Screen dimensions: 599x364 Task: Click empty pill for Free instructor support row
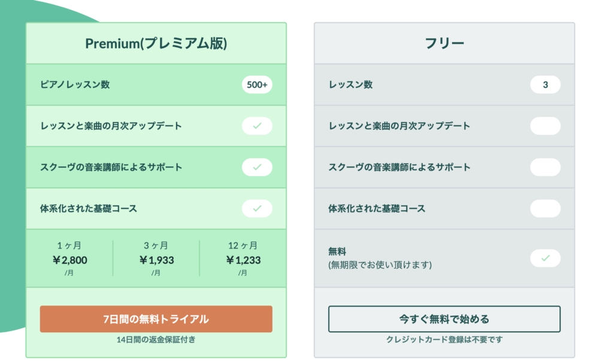point(546,167)
